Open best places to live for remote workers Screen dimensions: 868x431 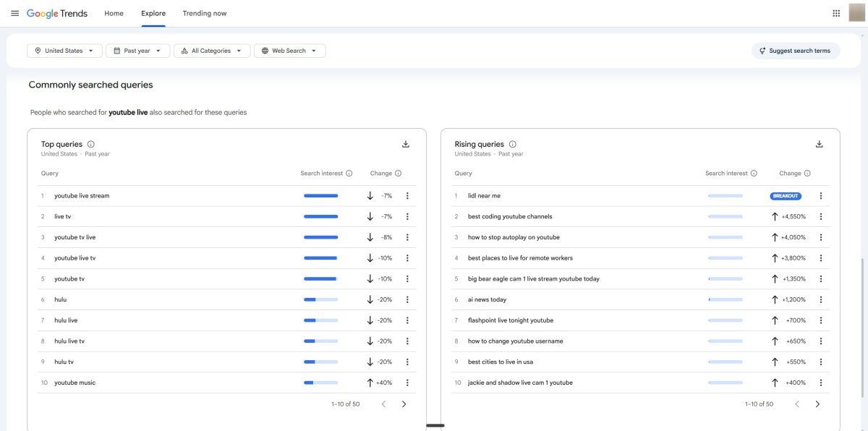pos(520,258)
